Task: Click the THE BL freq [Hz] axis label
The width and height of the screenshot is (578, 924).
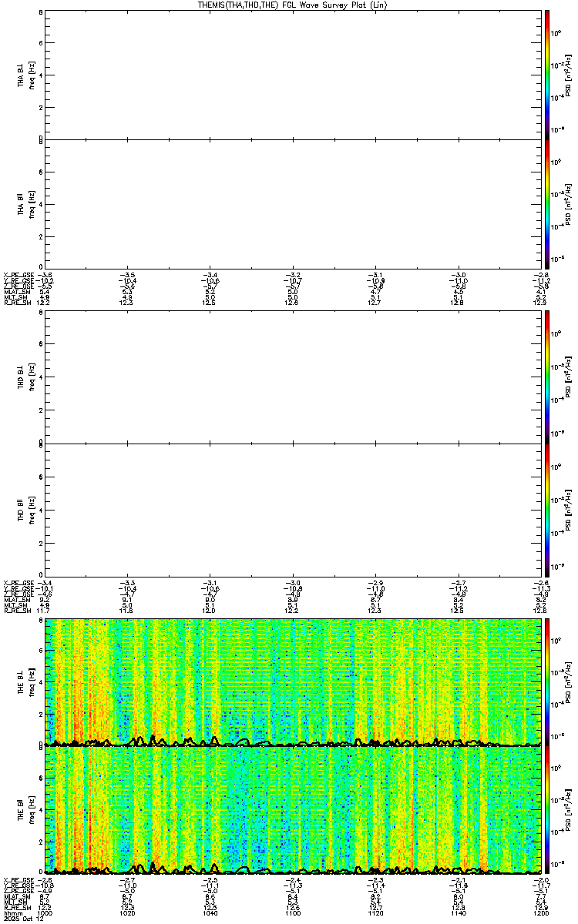Action: click(26, 681)
